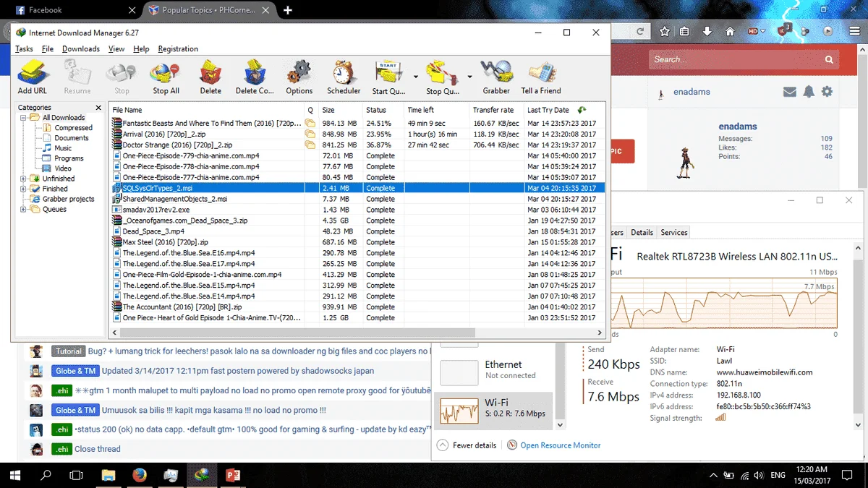This screenshot has width=868, height=488.
Task: Open the Start Queue dropdown arrow
Action: 415,76
